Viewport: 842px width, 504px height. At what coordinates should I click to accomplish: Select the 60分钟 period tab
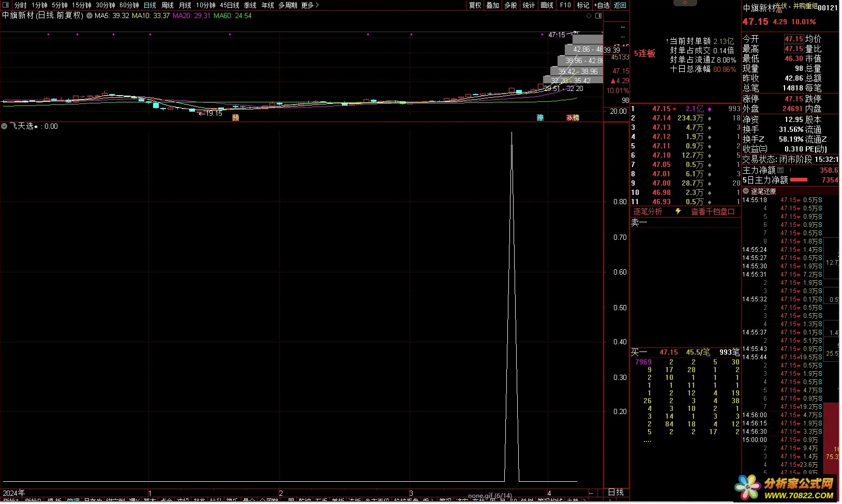click(129, 5)
